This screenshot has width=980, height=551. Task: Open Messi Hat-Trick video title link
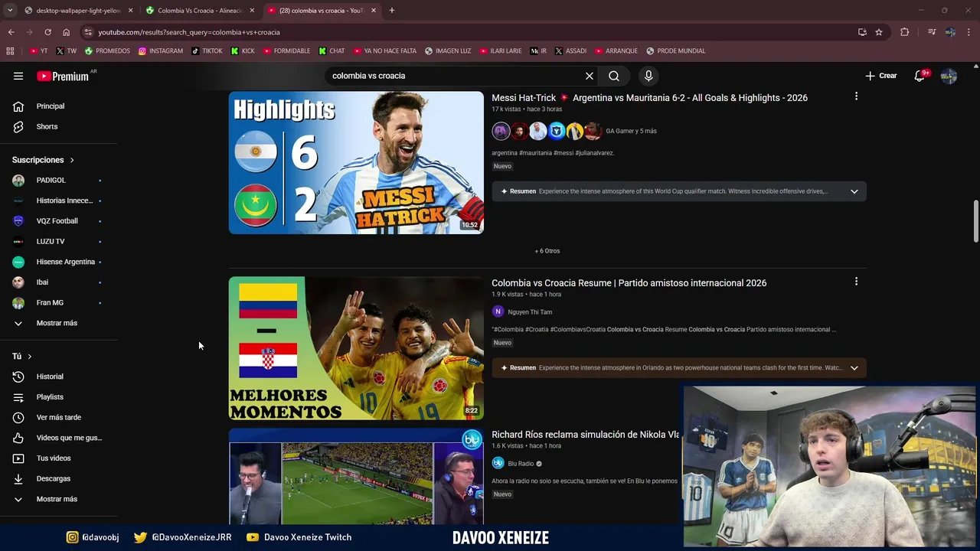pyautogui.click(x=649, y=98)
